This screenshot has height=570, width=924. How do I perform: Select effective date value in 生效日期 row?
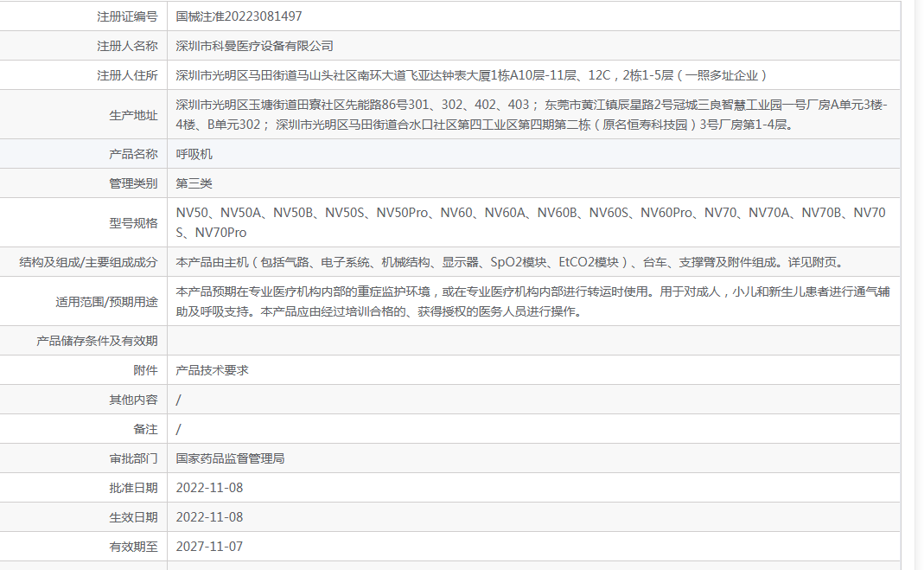coord(210,517)
